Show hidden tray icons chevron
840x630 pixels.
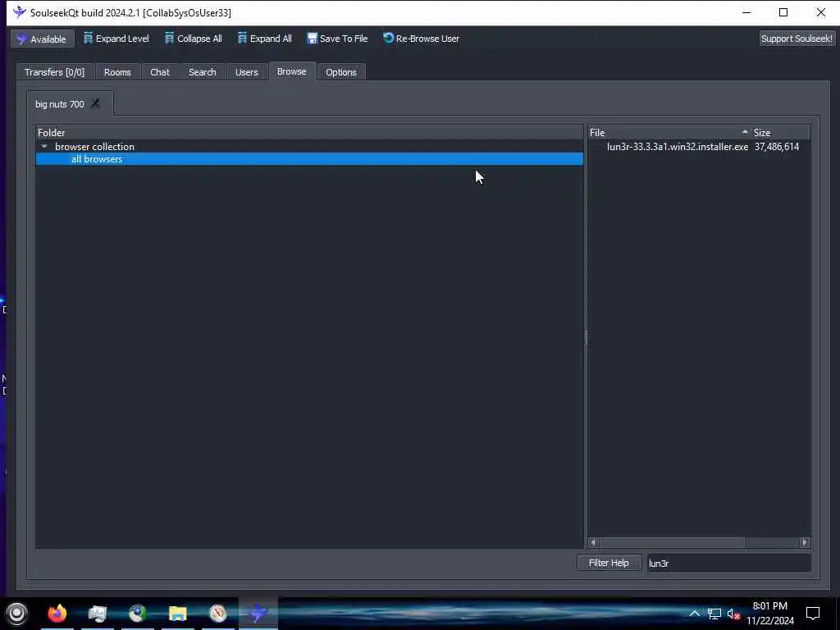click(x=694, y=614)
